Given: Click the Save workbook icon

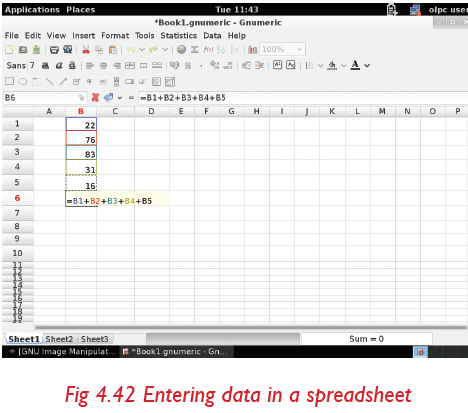Looking at the screenshot, I should [36, 50].
